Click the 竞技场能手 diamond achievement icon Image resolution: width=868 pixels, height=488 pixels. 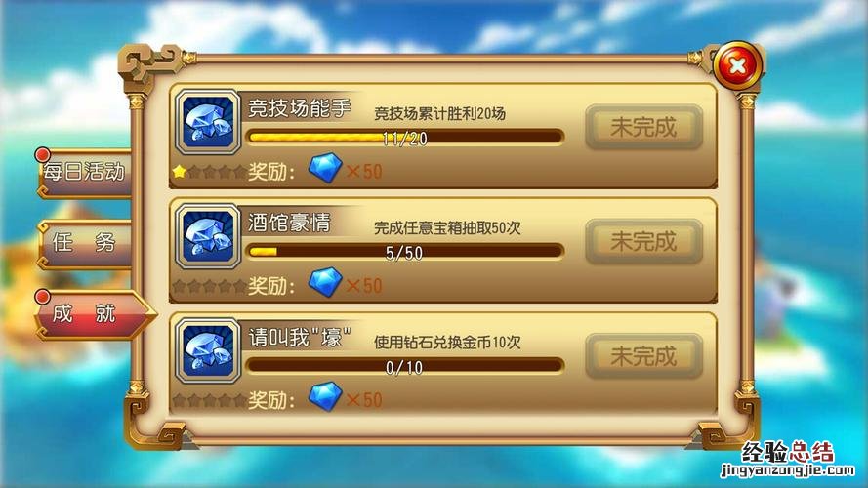[x=208, y=122]
